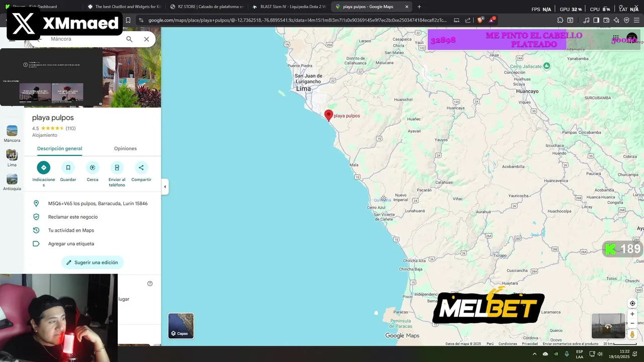Click the my-location target button
This screenshot has width=644, height=362.
[x=632, y=304]
